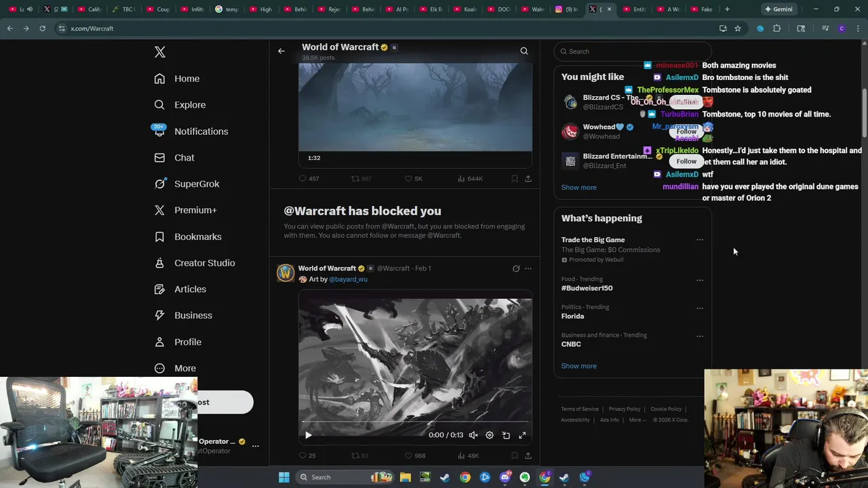Bookmark the Feb 1 post

coord(515,455)
